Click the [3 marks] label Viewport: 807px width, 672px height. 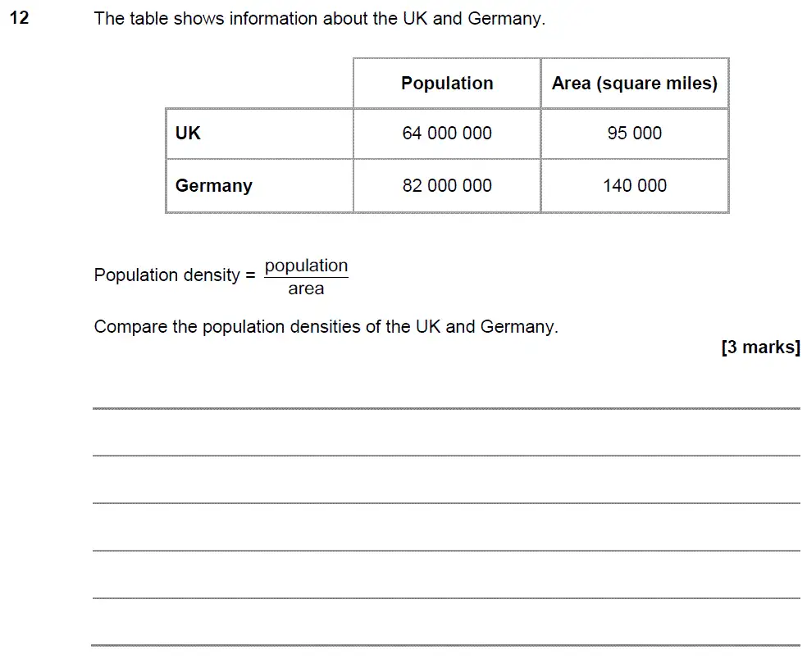(x=761, y=347)
